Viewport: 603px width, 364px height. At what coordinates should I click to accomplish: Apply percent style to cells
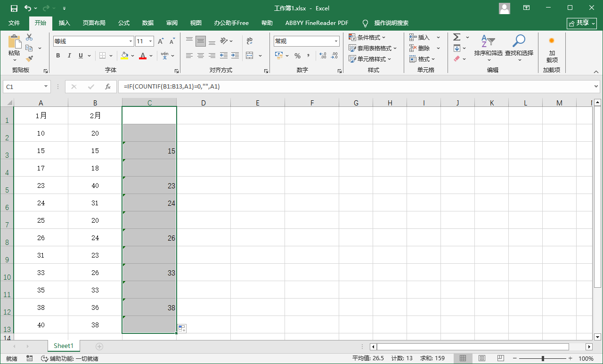[297, 56]
